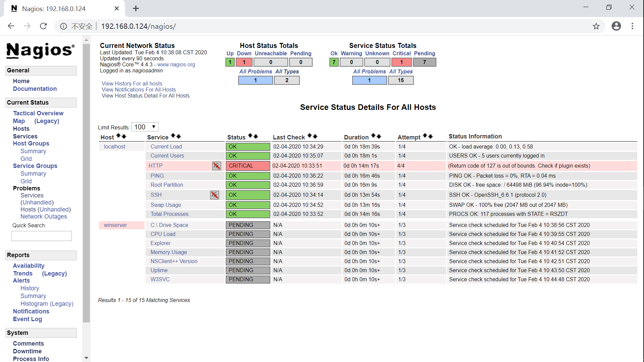The width and height of the screenshot is (644, 362).
Task: Click the Nagios logo
Action: (x=40, y=51)
